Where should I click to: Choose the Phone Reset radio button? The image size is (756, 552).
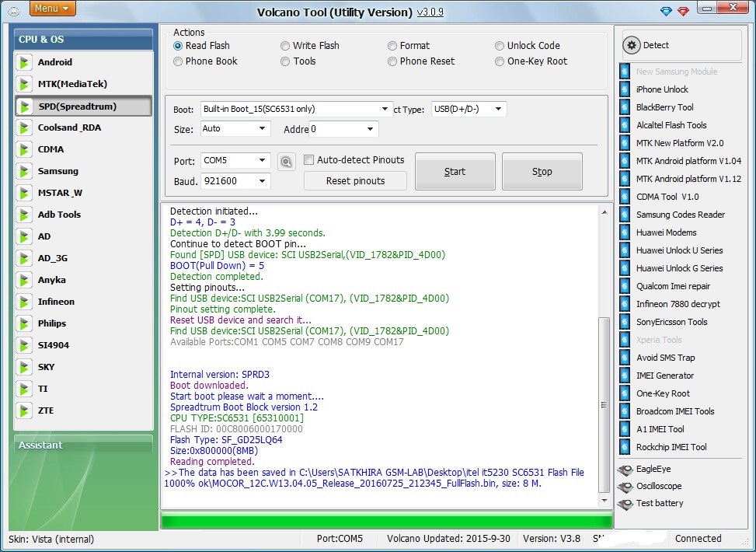(392, 61)
